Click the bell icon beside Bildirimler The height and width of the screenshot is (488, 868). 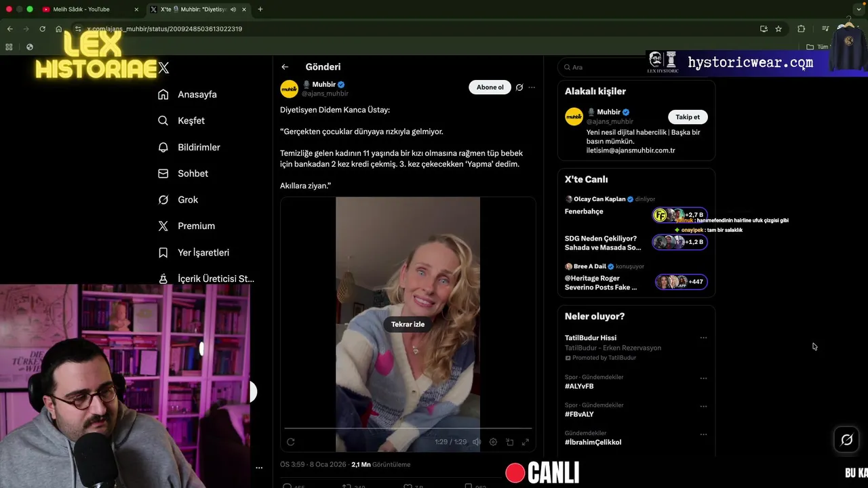click(x=163, y=147)
